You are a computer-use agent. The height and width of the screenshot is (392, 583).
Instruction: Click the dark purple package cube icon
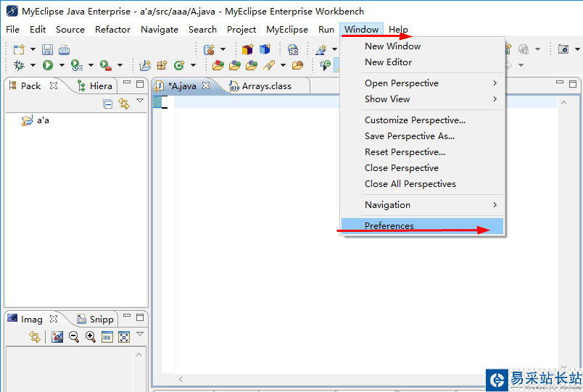coord(247,49)
